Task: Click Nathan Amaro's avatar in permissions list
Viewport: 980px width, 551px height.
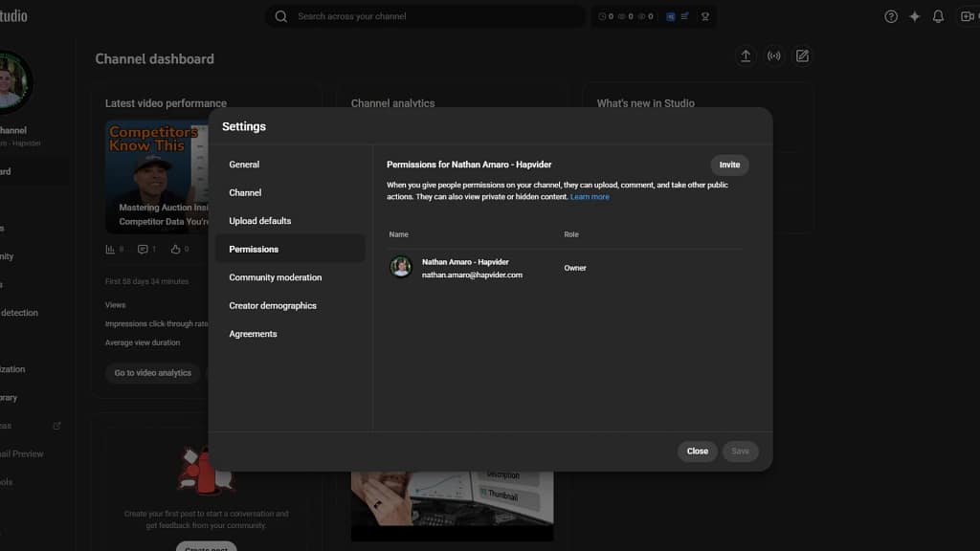Action: tap(401, 268)
